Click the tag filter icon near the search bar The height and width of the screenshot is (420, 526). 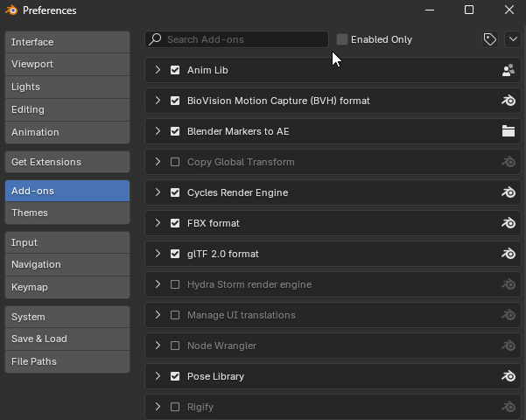tap(490, 39)
